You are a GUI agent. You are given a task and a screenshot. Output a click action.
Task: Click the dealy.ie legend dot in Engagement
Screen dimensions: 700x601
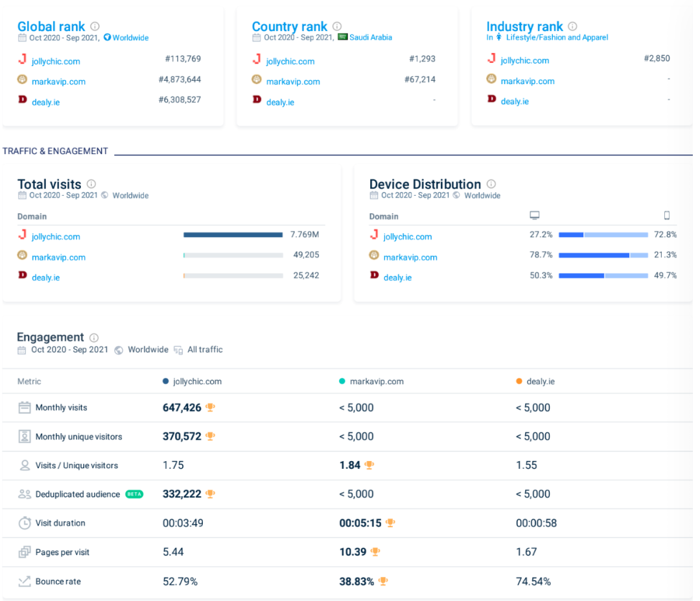[519, 381]
